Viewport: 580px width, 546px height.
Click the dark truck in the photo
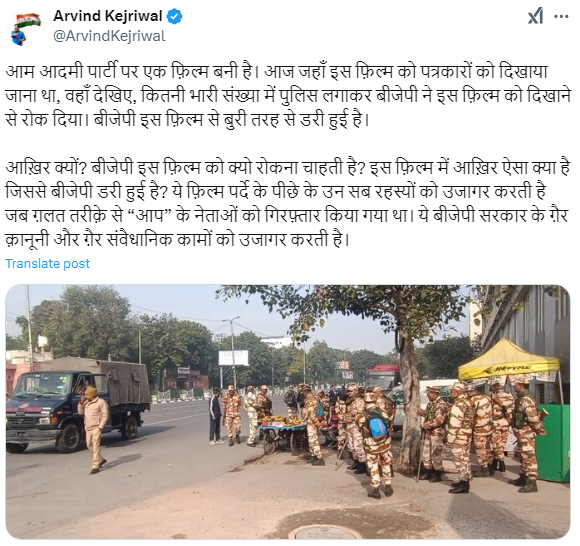[76, 404]
